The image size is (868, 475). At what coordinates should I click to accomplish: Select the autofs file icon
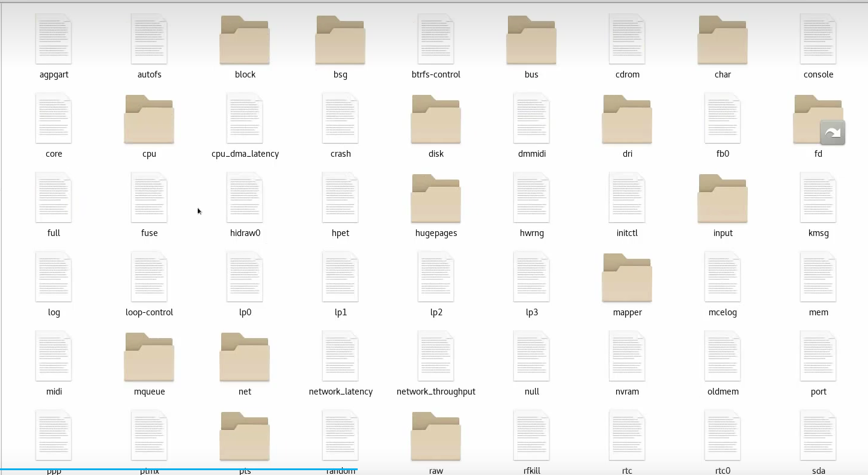(x=149, y=39)
